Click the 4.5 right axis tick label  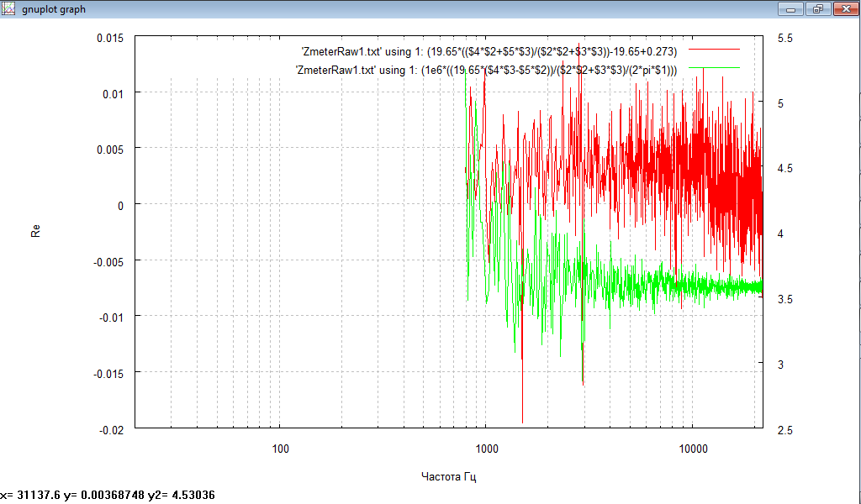(785, 169)
